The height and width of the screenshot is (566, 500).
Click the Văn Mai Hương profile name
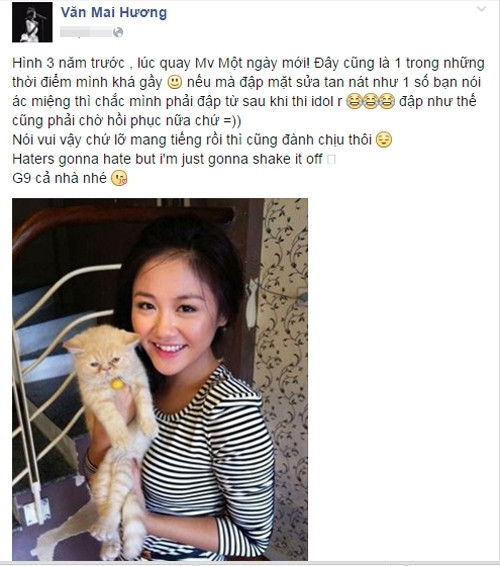click(x=114, y=12)
